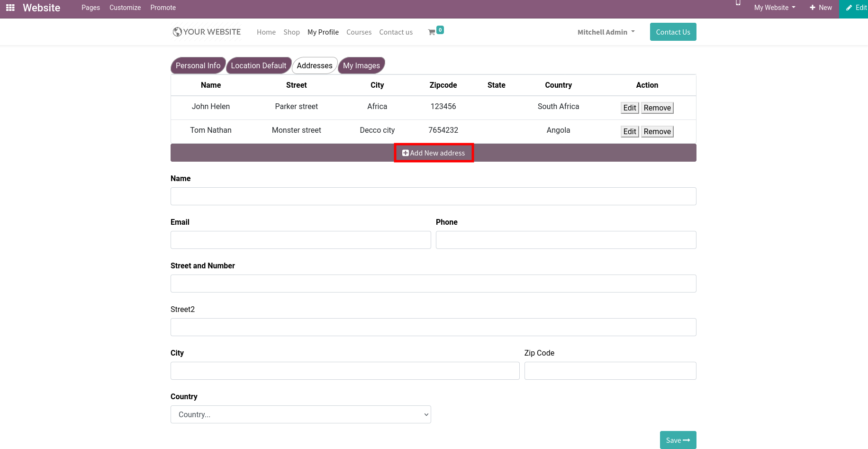Switch to the My Images tab
868x449 pixels.
click(x=362, y=65)
